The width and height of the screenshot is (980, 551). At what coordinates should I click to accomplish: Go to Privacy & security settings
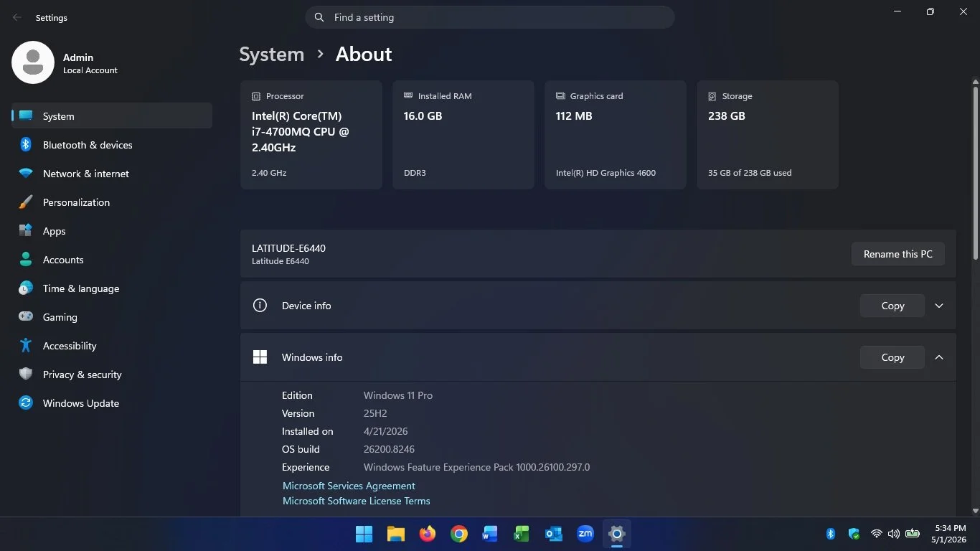point(112,374)
